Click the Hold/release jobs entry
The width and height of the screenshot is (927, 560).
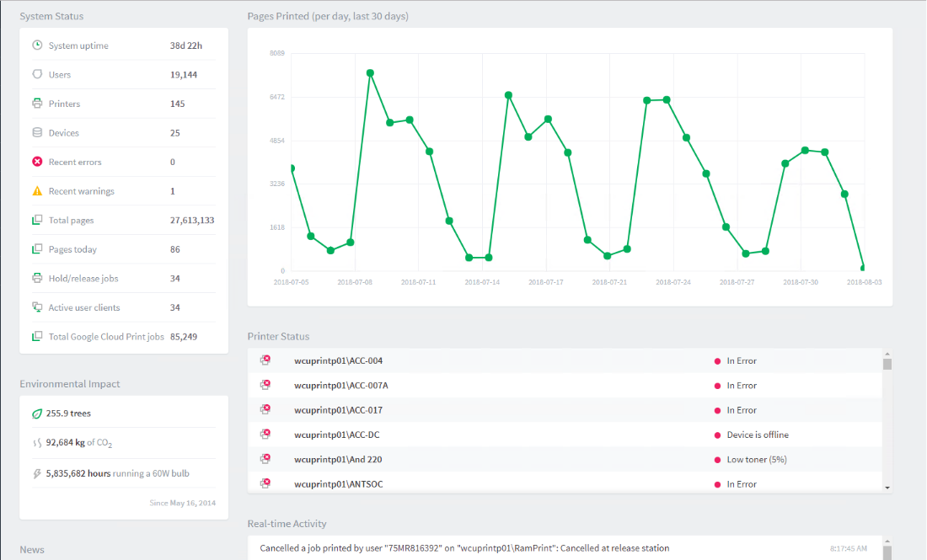[x=83, y=279]
